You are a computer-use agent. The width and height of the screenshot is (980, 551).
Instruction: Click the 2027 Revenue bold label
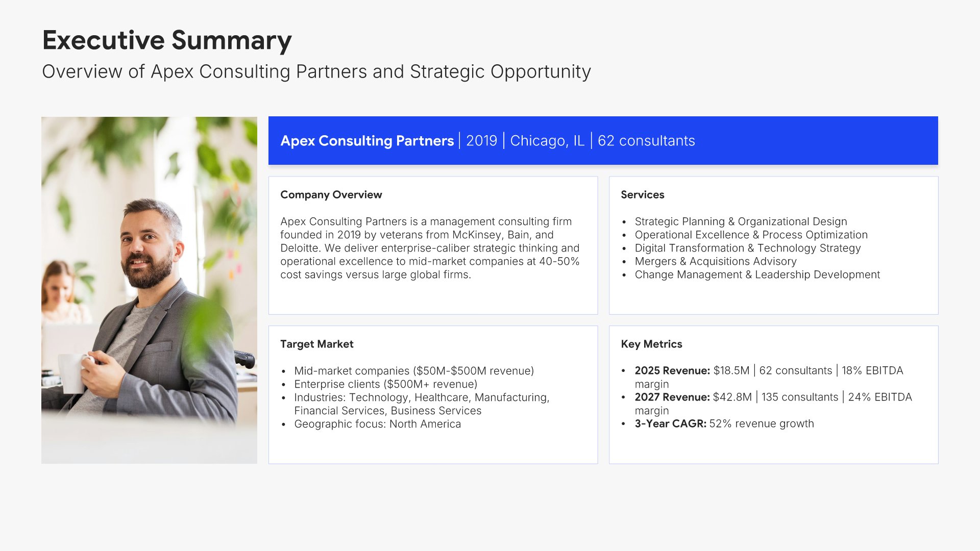click(672, 397)
